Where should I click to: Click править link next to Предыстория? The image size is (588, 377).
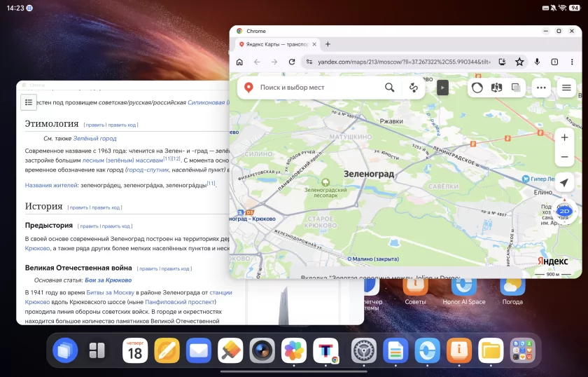point(90,226)
